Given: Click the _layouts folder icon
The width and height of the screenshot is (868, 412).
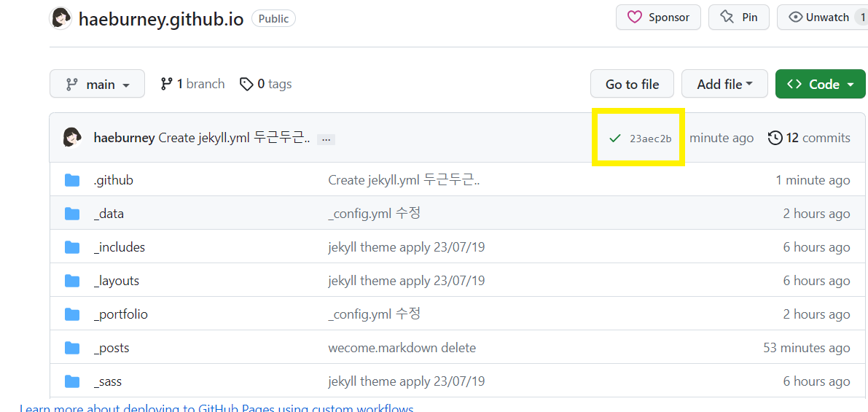Looking at the screenshot, I should click(x=72, y=281).
